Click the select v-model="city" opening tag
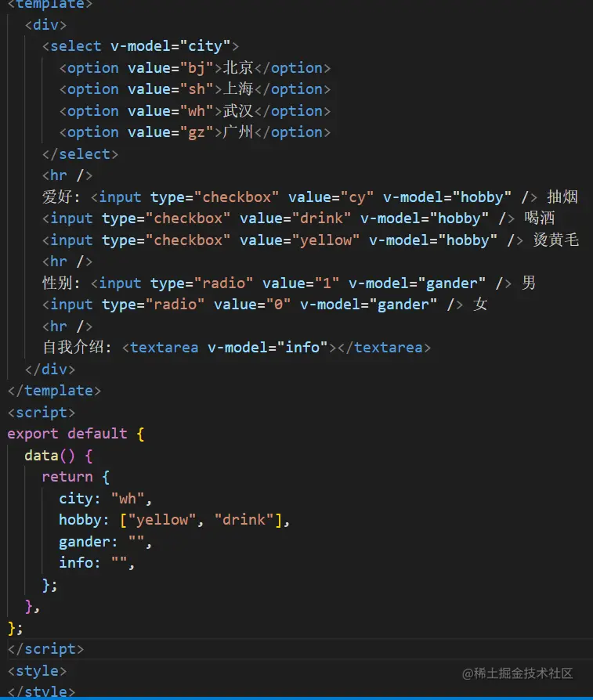This screenshot has height=700, width=593. [140, 46]
